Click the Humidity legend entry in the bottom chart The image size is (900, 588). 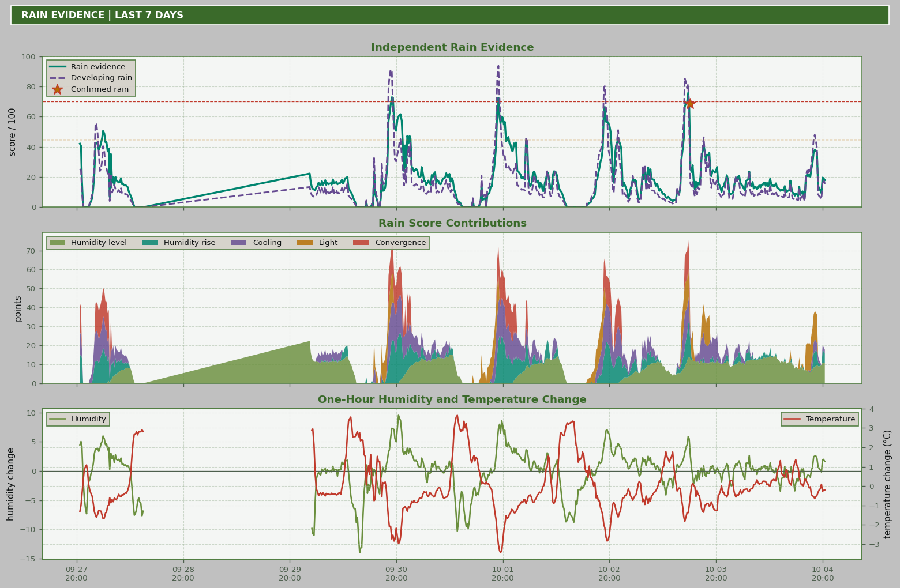[x=78, y=419]
